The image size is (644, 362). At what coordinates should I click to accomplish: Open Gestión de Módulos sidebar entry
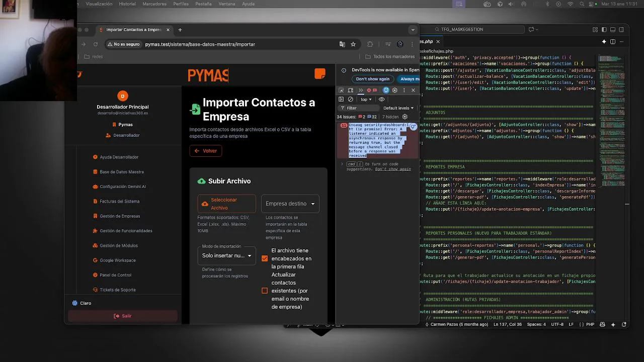[115, 245]
